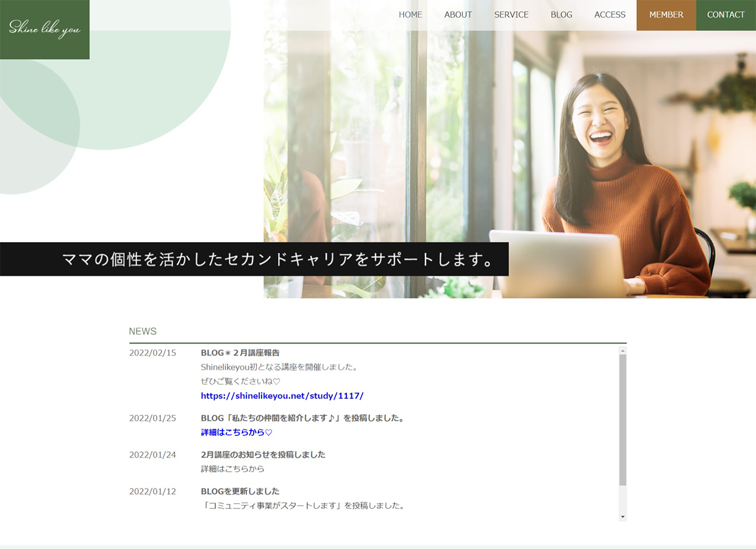
Task: Open the SERVICE section
Action: [x=511, y=15]
